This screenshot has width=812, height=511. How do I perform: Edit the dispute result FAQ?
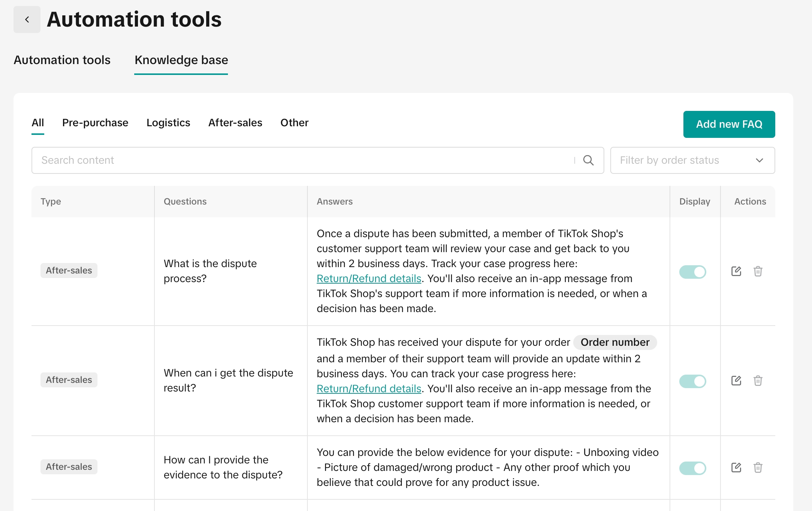tap(736, 381)
